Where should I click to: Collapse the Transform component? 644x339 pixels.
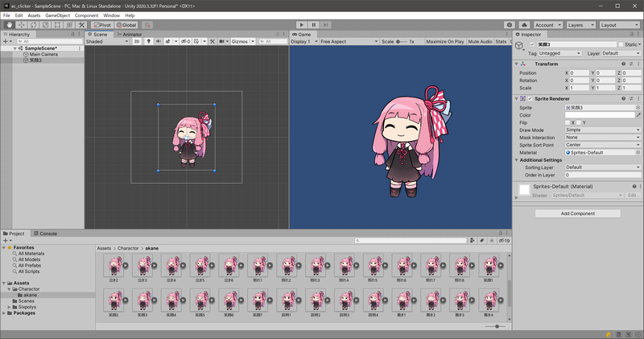(x=516, y=64)
